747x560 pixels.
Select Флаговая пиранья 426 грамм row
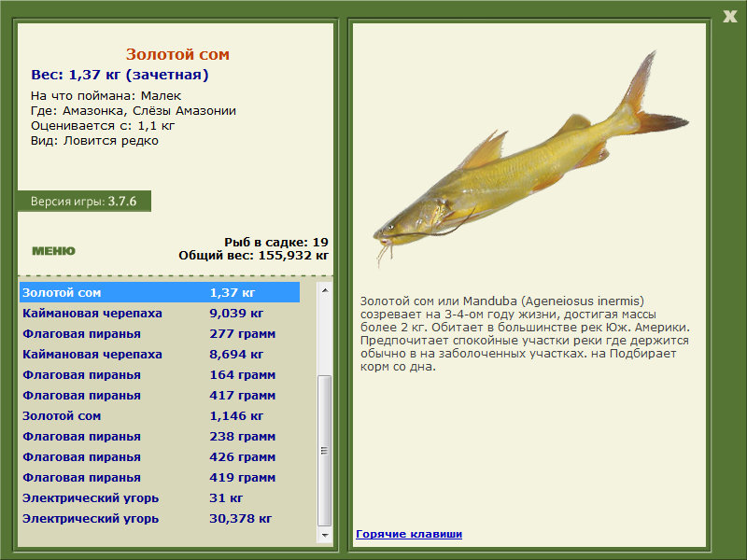[x=160, y=456]
